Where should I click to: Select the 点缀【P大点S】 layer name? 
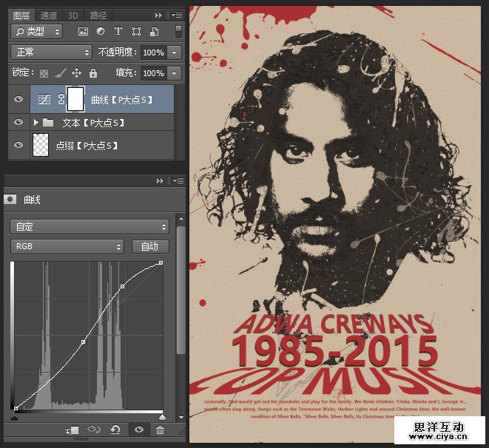click(x=87, y=145)
